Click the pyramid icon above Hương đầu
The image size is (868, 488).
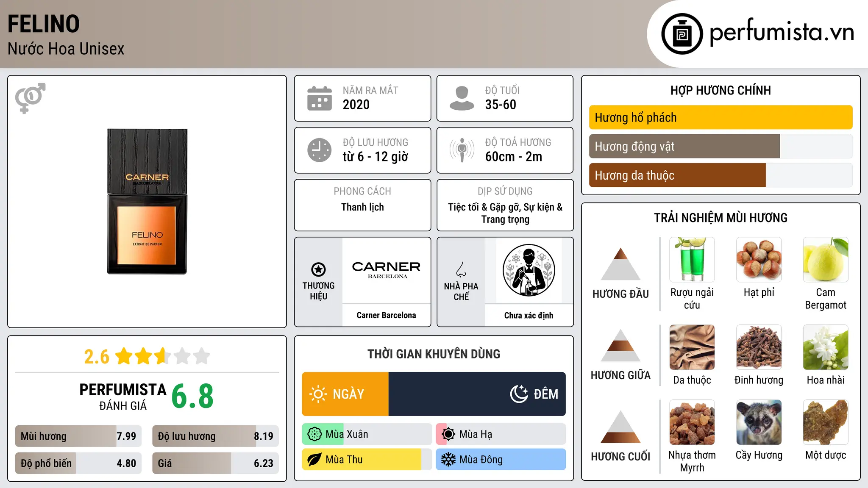pyautogui.click(x=620, y=264)
